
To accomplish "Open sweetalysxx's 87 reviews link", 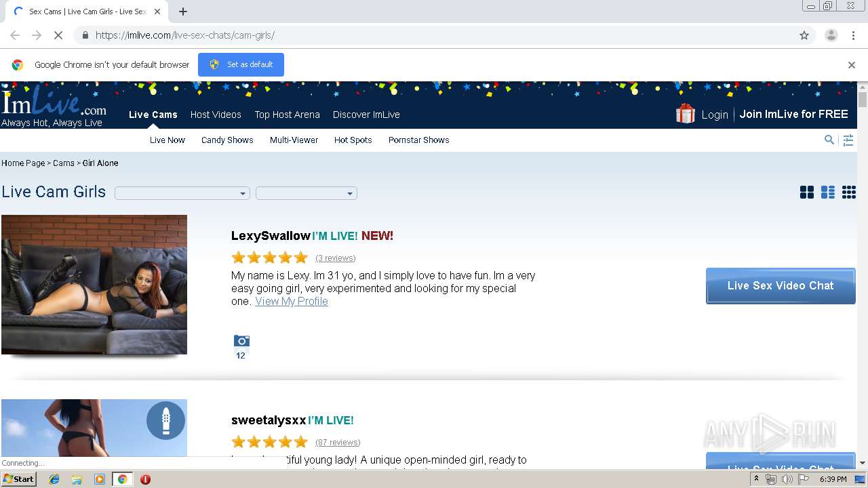I will click(338, 443).
